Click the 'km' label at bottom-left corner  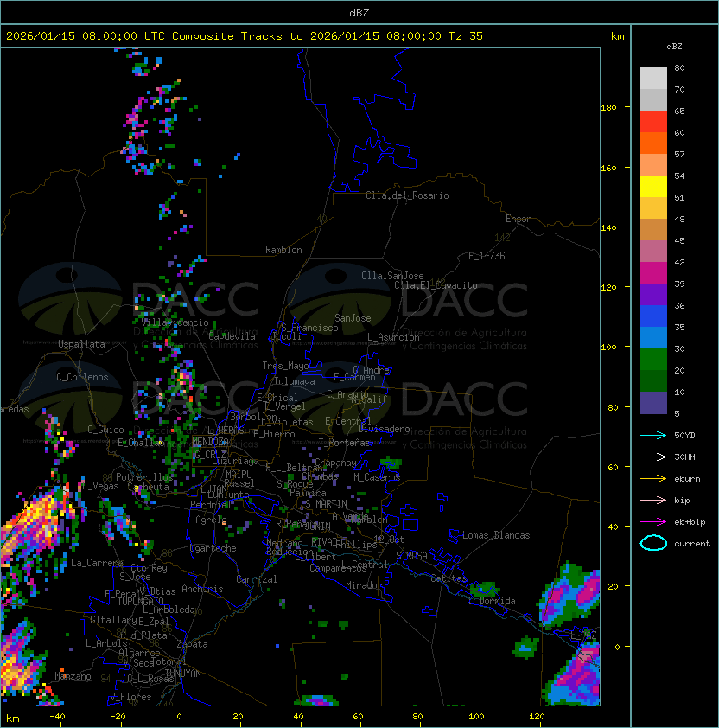point(13,718)
